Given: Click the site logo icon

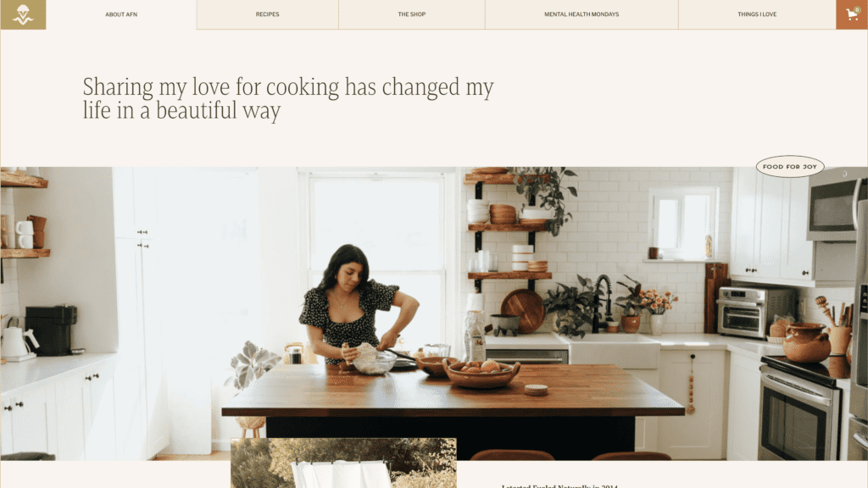Looking at the screenshot, I should click(x=23, y=14).
